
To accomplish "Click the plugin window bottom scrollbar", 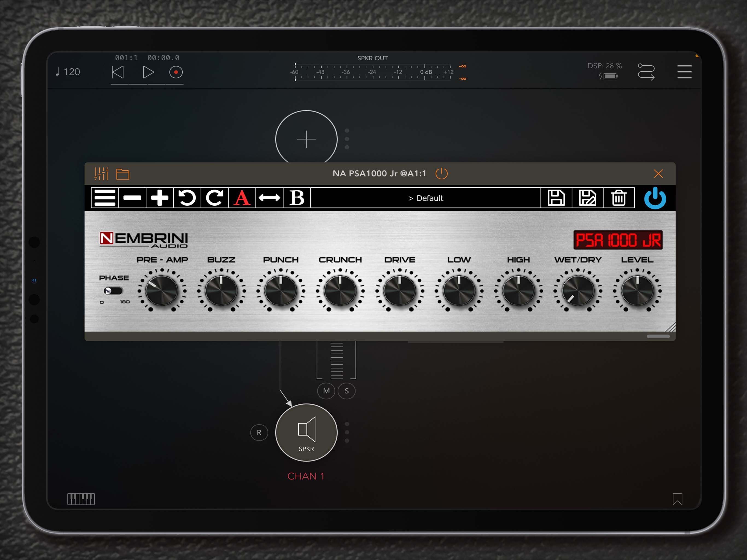I will [x=658, y=336].
